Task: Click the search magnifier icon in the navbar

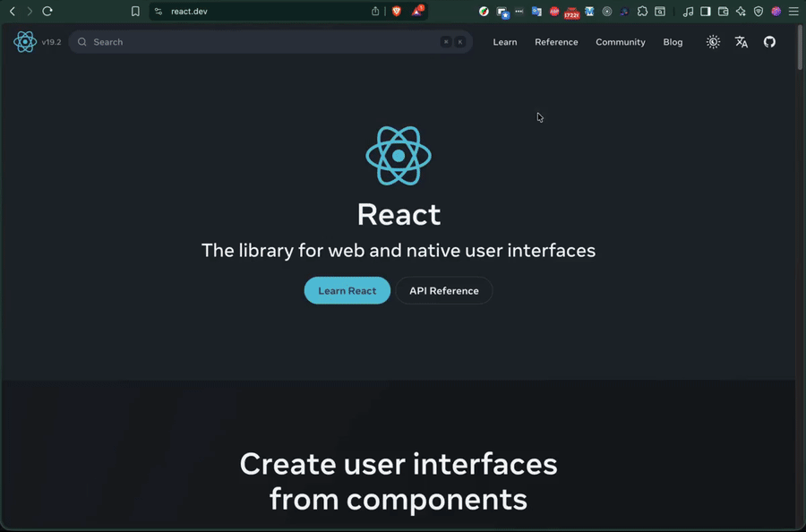Action: (x=81, y=41)
